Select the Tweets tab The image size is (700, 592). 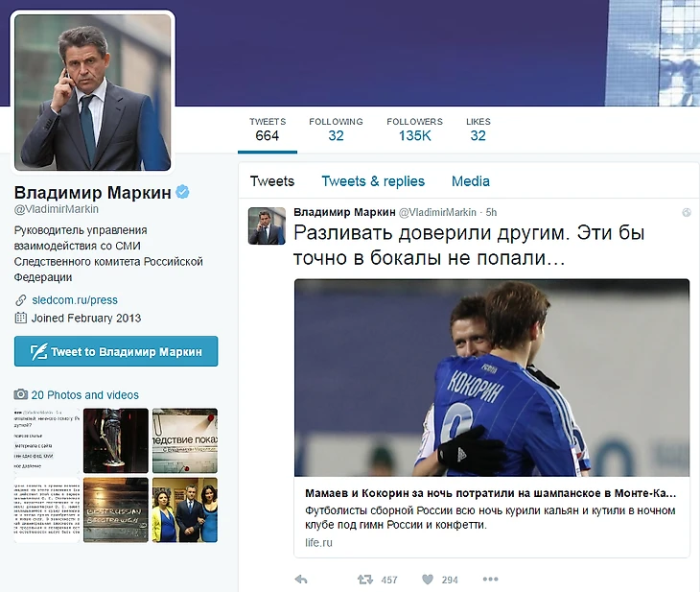click(272, 181)
